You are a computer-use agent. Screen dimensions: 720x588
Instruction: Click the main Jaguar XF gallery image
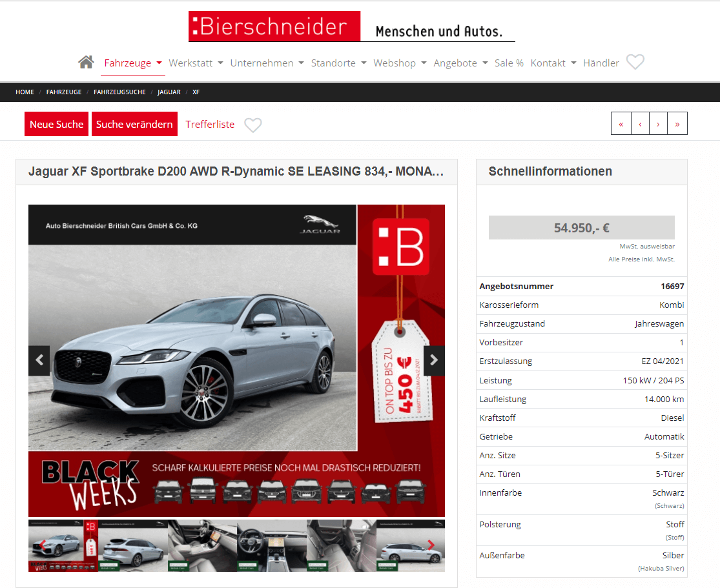click(236, 361)
